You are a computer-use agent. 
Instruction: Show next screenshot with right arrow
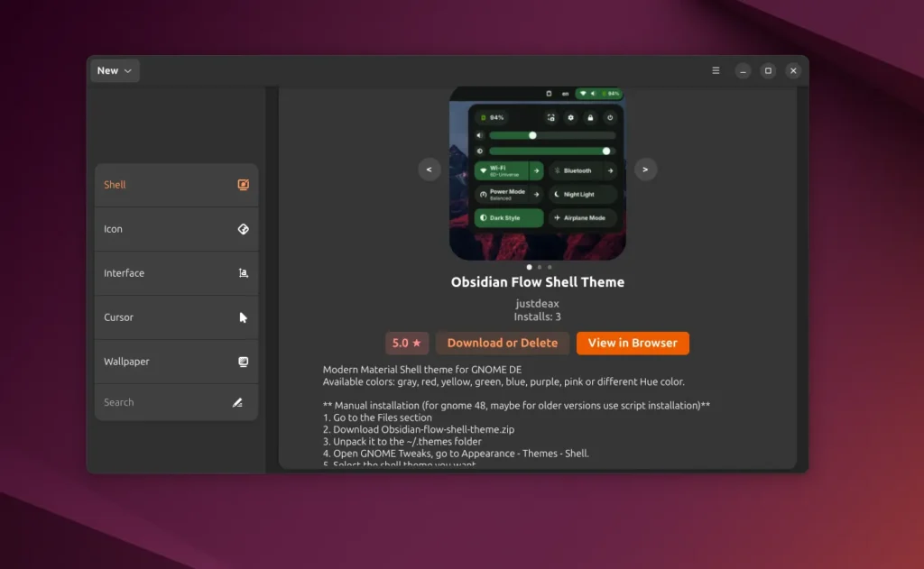click(x=645, y=169)
